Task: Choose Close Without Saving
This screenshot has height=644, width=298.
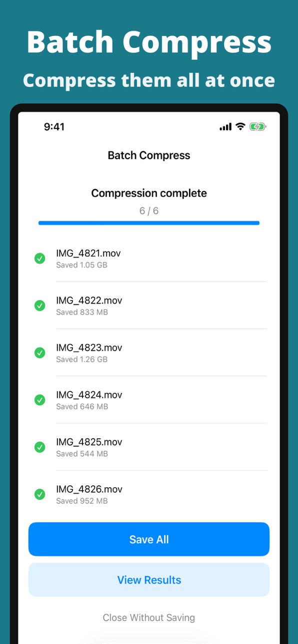Action: 149,618
